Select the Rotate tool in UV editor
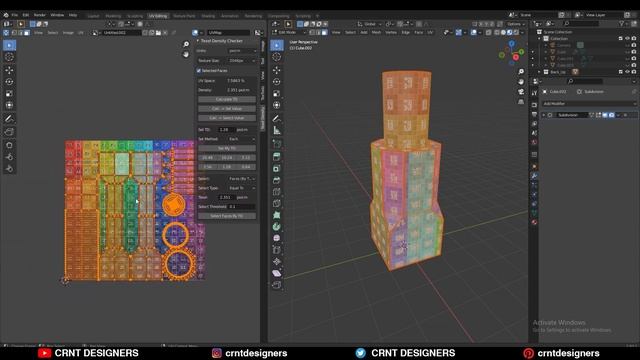Screen dimensions: 640x360 click(9, 82)
